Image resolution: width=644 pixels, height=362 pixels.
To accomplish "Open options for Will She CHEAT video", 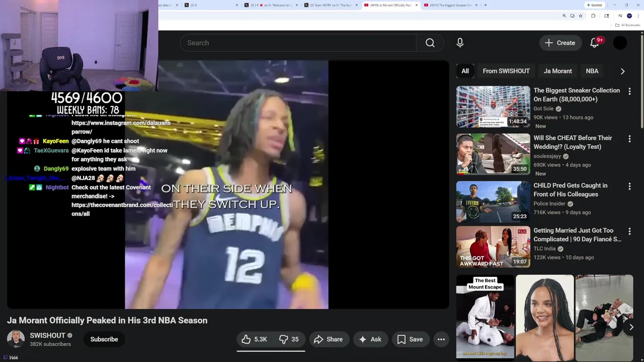I will pyautogui.click(x=629, y=138).
